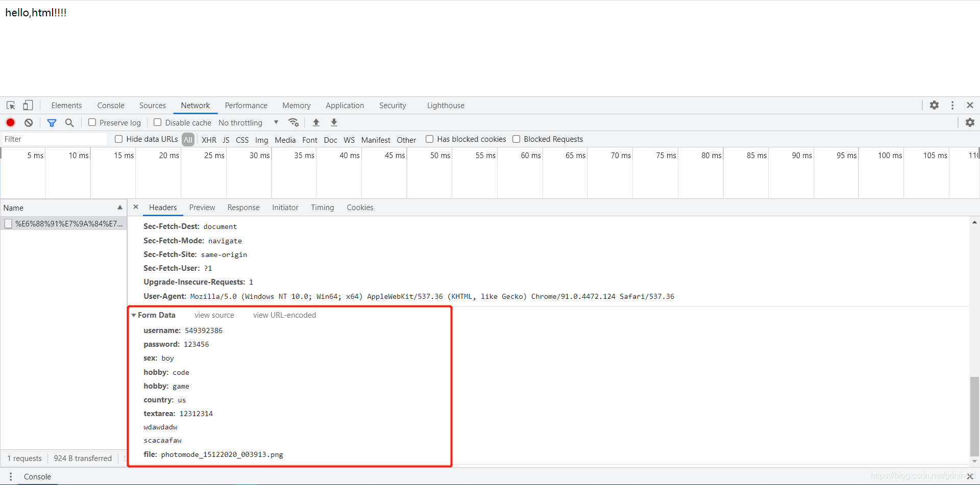The height and width of the screenshot is (485, 980).
Task: Select the Headers detail tab
Action: pos(163,208)
